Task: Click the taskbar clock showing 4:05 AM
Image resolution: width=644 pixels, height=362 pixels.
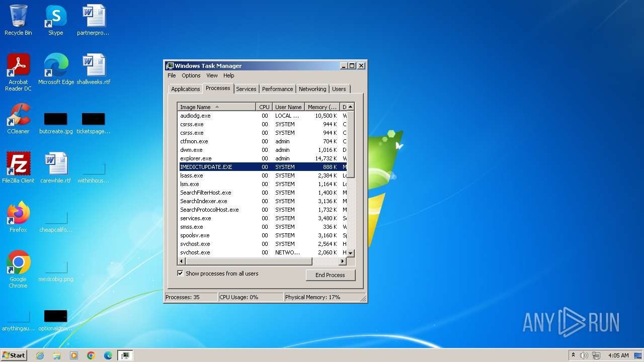Action: (x=618, y=355)
